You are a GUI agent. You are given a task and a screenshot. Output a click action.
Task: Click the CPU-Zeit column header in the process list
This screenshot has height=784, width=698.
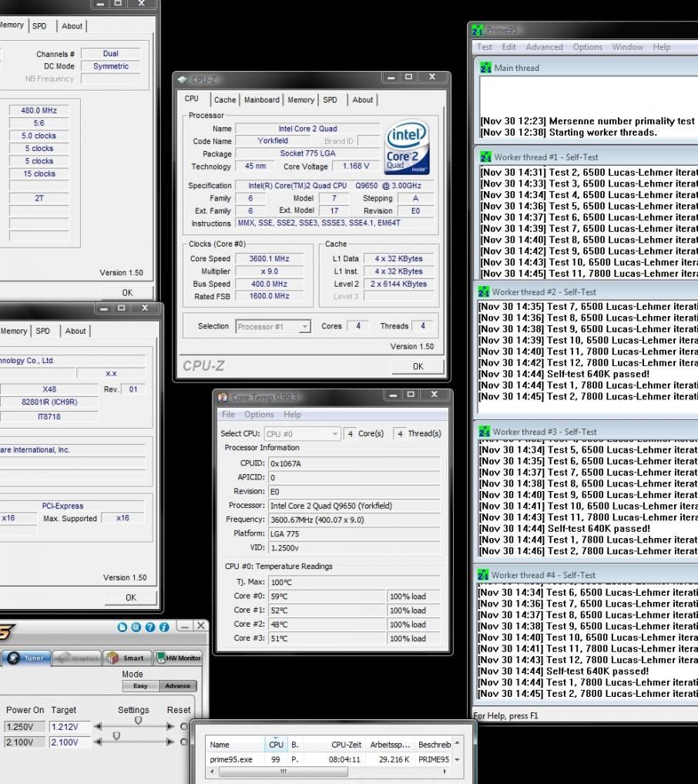coord(334,745)
